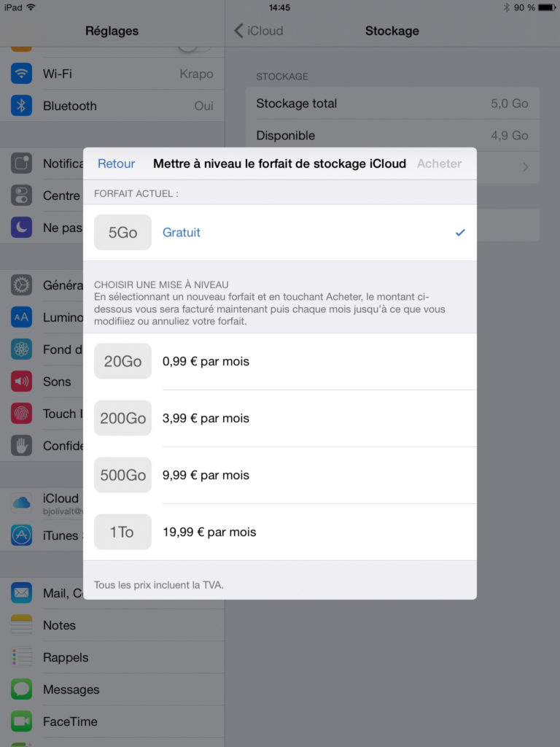Tap the Notes icon in sidebar
Screen dimensions: 560x747
coord(21,625)
